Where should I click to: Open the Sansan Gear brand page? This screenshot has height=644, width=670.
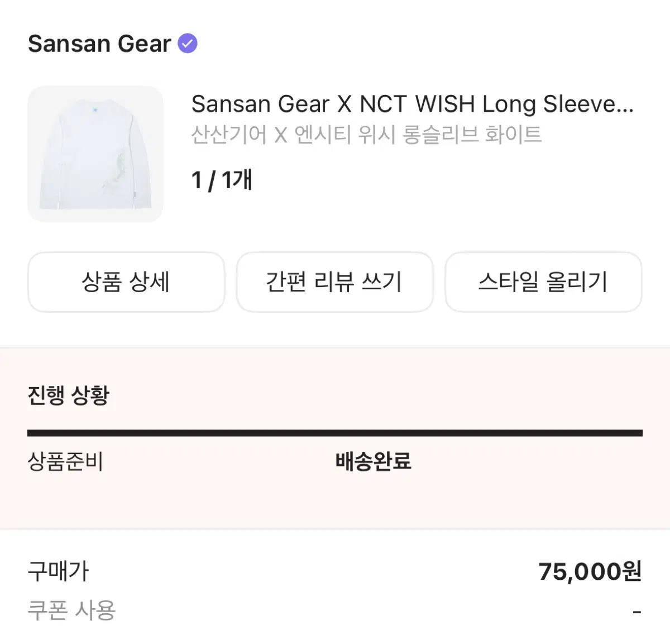(x=99, y=44)
